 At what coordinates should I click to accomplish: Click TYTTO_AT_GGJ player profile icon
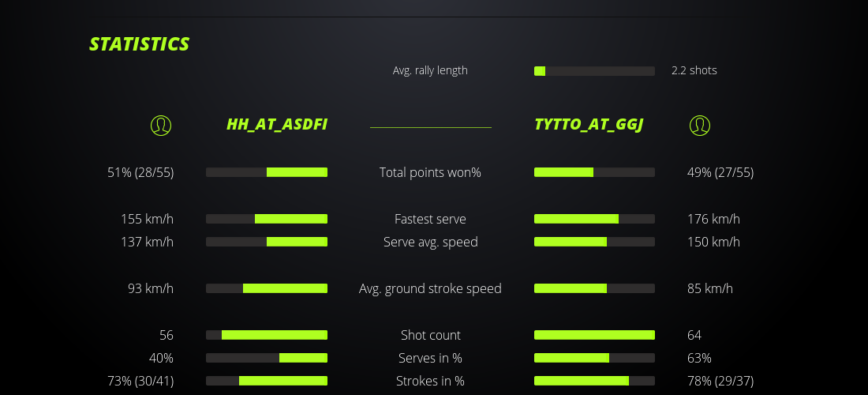(700, 125)
